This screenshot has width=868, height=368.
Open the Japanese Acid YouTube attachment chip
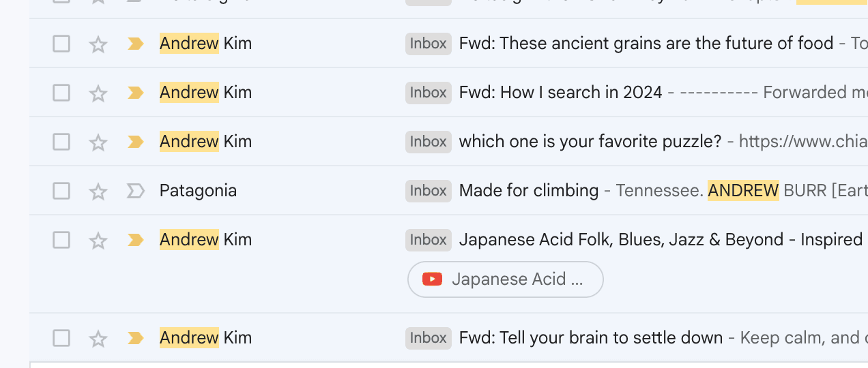(x=506, y=279)
